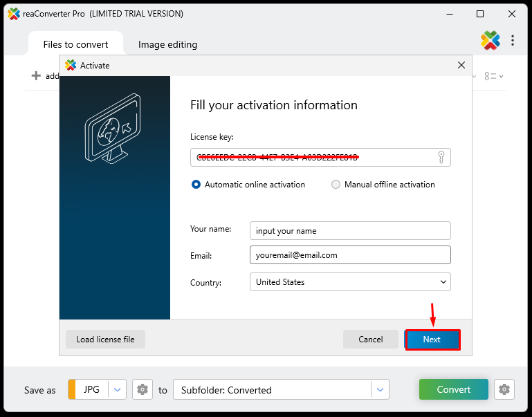The image size is (532, 417).
Task: Click the Next button
Action: click(x=432, y=340)
